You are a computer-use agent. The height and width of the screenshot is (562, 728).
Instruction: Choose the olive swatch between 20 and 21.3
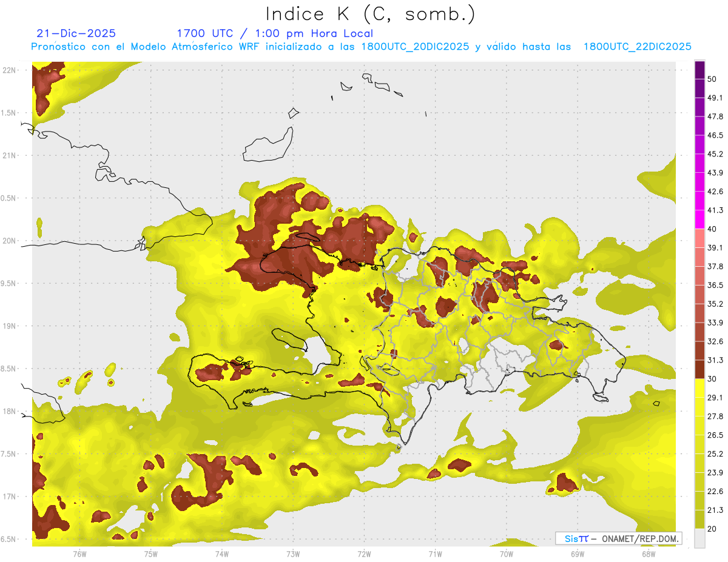[x=699, y=519]
